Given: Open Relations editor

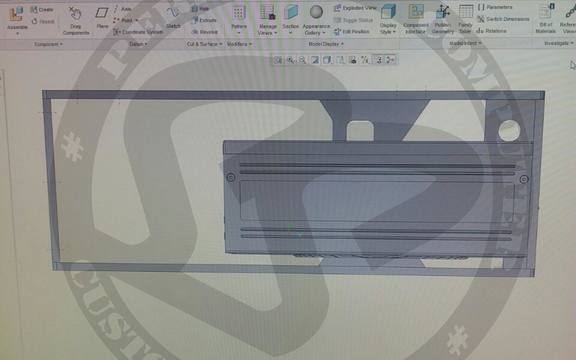Looking at the screenshot, I should (492, 31).
